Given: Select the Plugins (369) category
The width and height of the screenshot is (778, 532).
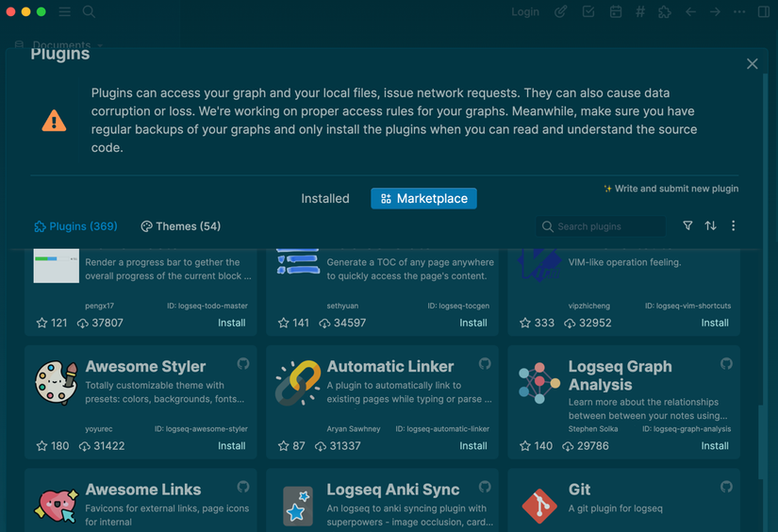Looking at the screenshot, I should tap(75, 226).
